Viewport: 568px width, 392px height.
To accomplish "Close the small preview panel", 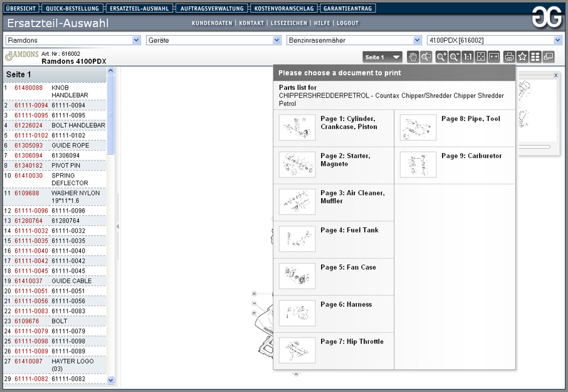I will (x=555, y=75).
